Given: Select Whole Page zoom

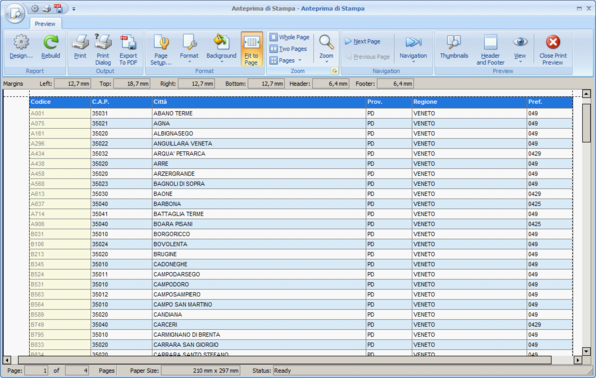Looking at the screenshot, I should point(289,37).
